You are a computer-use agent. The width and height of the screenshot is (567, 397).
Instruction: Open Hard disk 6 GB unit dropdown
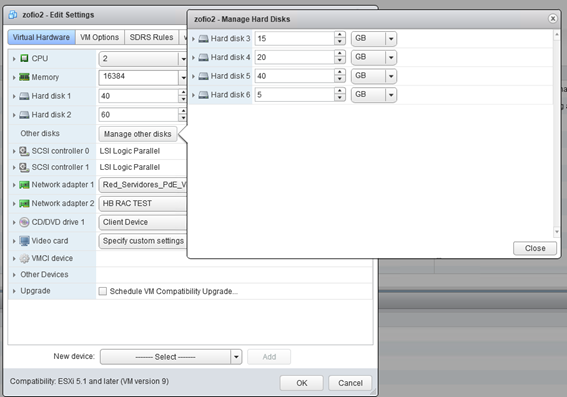pyautogui.click(x=391, y=95)
